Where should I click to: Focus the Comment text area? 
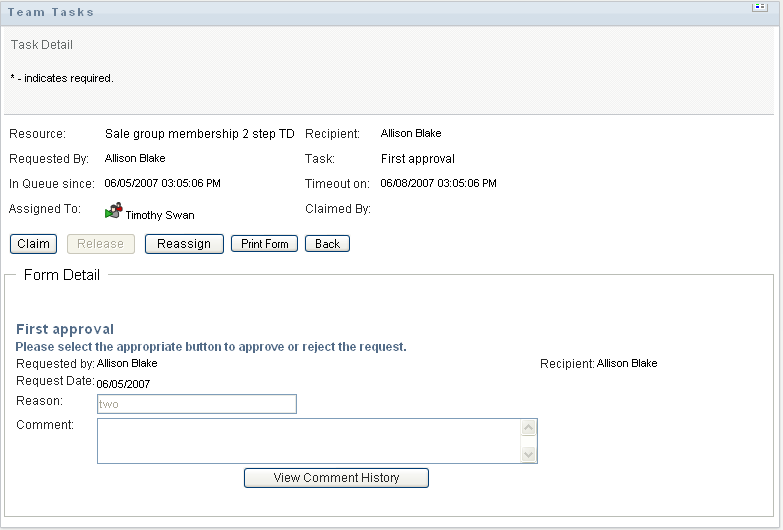(x=308, y=441)
